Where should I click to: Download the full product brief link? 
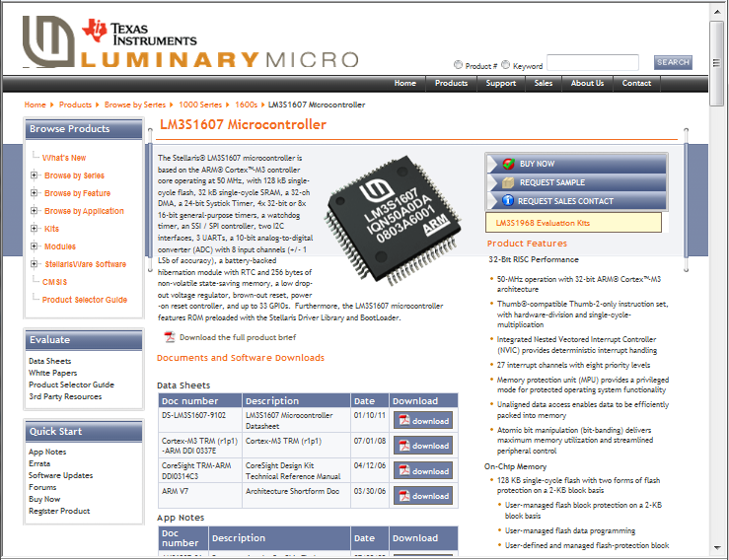(x=238, y=337)
